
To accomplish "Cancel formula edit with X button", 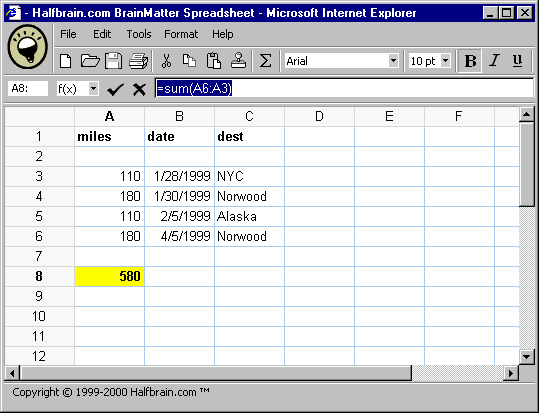I will [x=139, y=89].
